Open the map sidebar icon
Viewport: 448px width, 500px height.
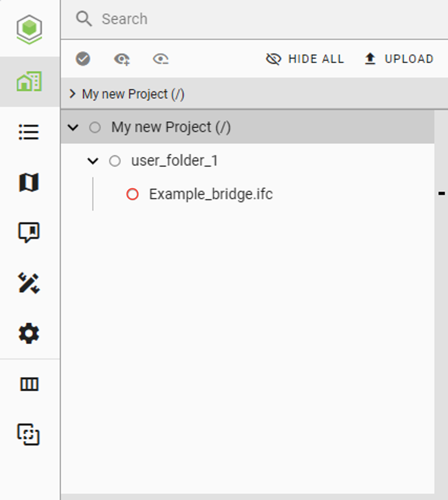29,182
